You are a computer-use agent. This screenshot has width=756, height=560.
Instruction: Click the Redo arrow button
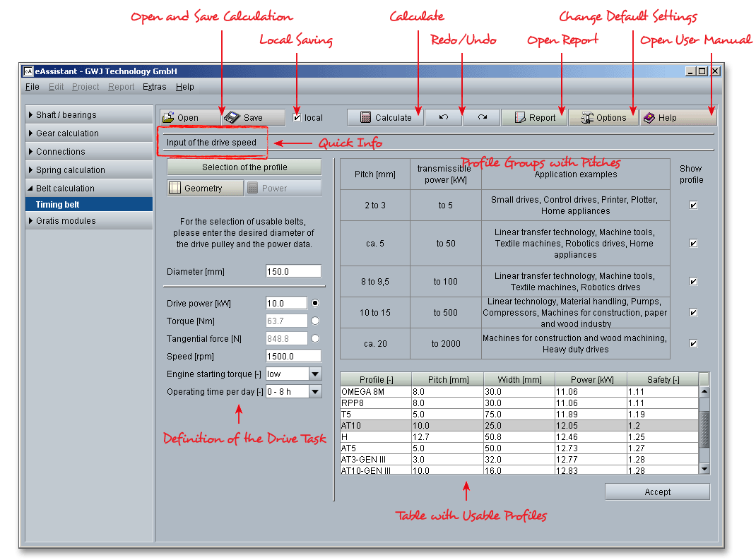[x=482, y=118]
